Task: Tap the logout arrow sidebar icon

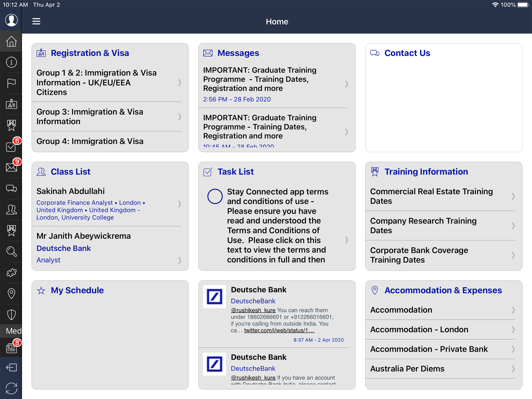Action: pos(11,367)
